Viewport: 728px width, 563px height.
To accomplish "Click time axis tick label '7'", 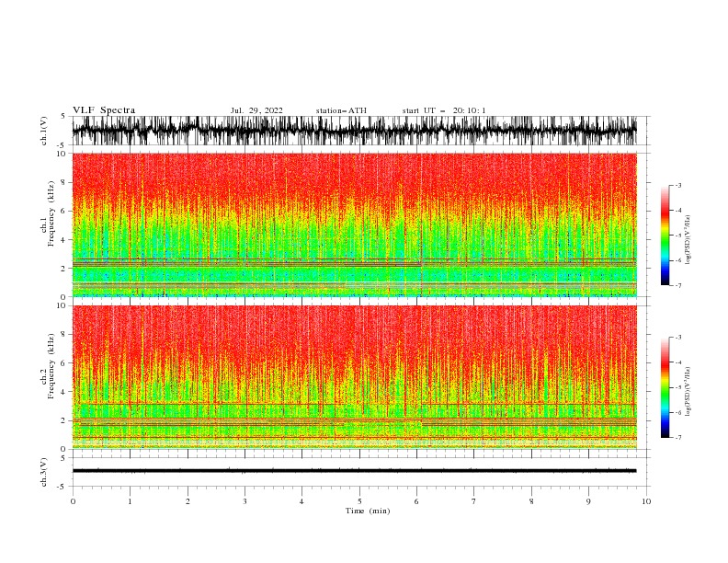I will 474,501.
